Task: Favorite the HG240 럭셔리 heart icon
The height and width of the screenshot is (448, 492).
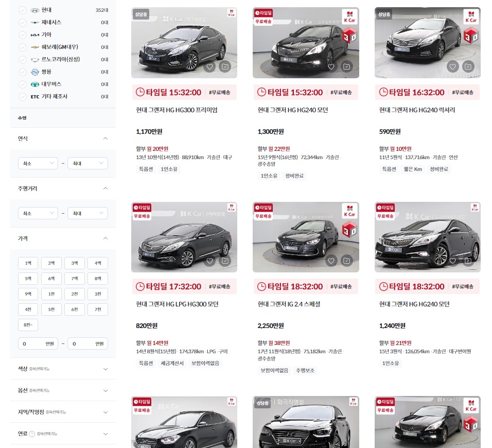Action: pyautogui.click(x=452, y=66)
